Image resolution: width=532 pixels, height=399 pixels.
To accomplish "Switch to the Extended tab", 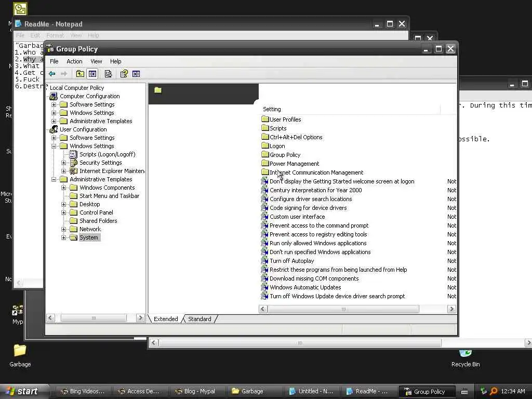I will pos(166,319).
